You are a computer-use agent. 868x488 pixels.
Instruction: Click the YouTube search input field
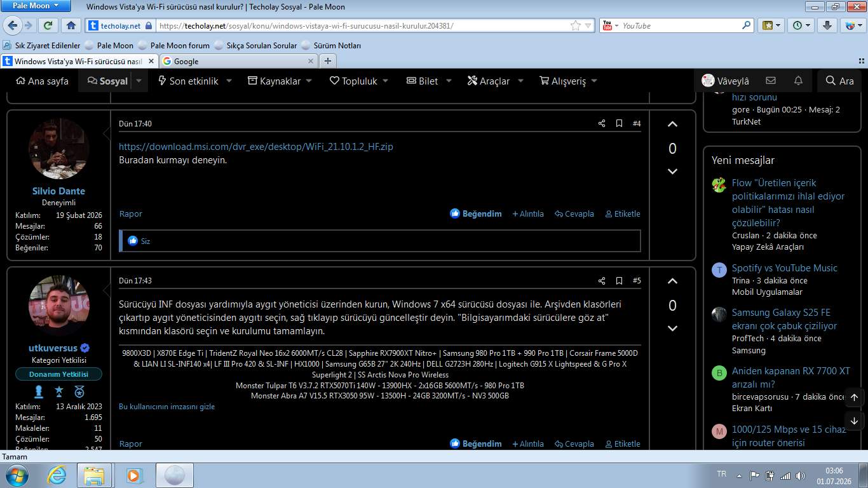(681, 25)
